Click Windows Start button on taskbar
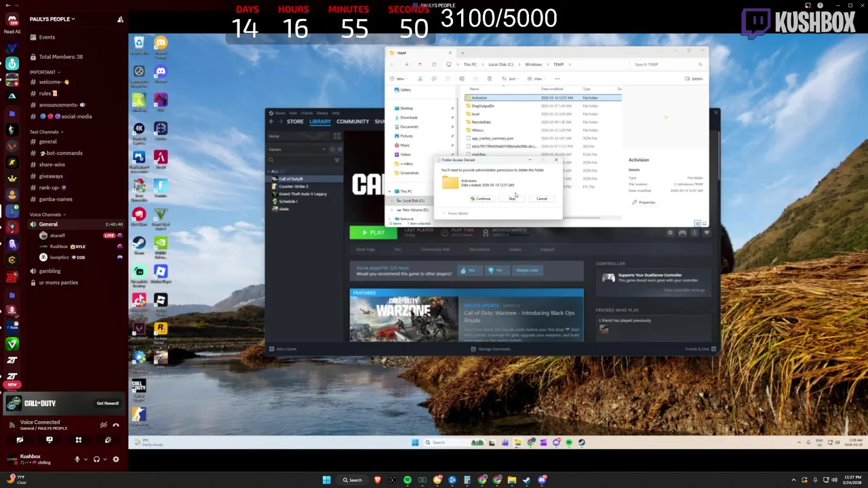The width and height of the screenshot is (868, 488). click(x=326, y=480)
